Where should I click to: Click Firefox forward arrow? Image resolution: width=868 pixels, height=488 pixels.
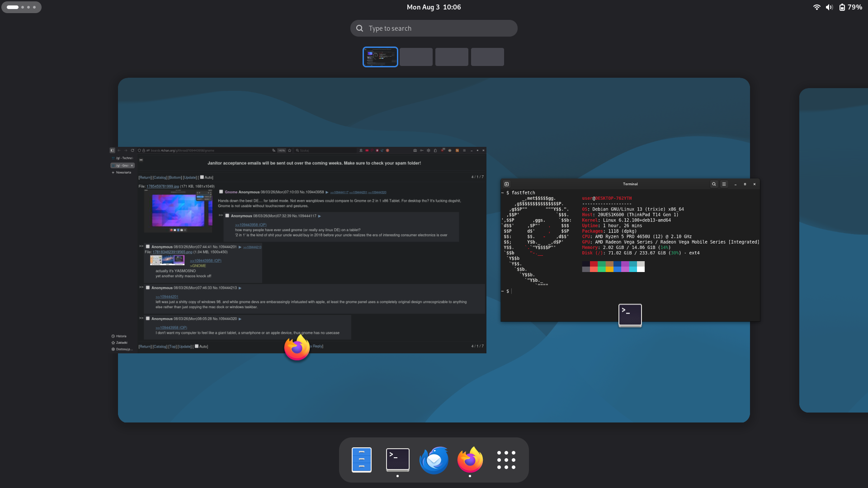pos(126,150)
